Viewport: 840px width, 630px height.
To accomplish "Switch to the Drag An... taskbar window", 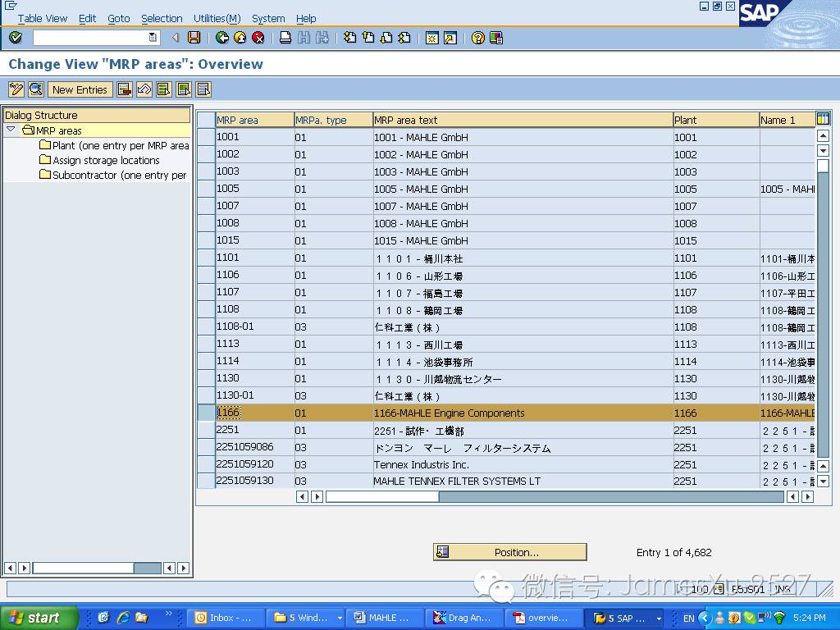I will 464,618.
